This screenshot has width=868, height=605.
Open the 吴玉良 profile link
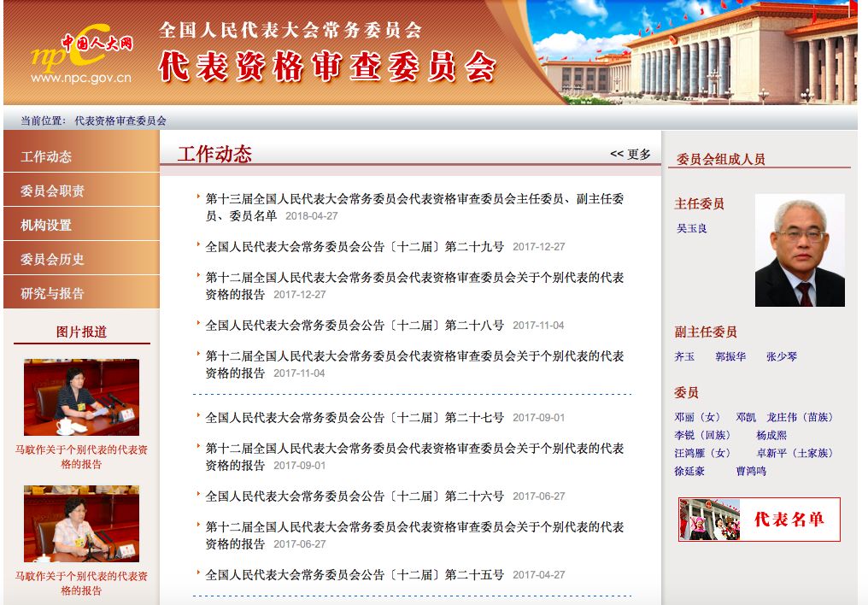pyautogui.click(x=691, y=228)
